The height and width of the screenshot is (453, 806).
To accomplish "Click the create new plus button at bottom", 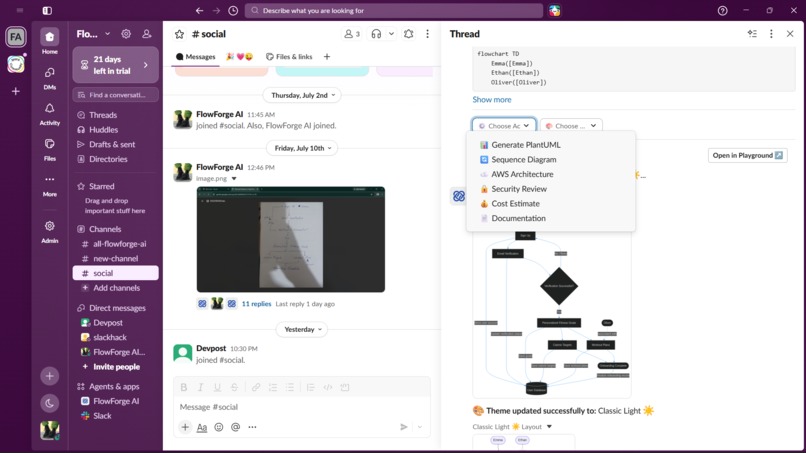I will [x=49, y=376].
